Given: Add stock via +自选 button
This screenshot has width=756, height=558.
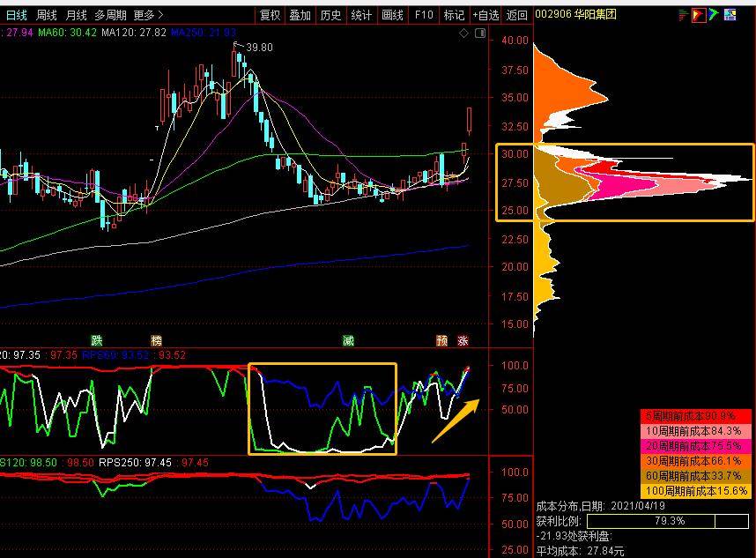Looking at the screenshot, I should coord(485,15).
